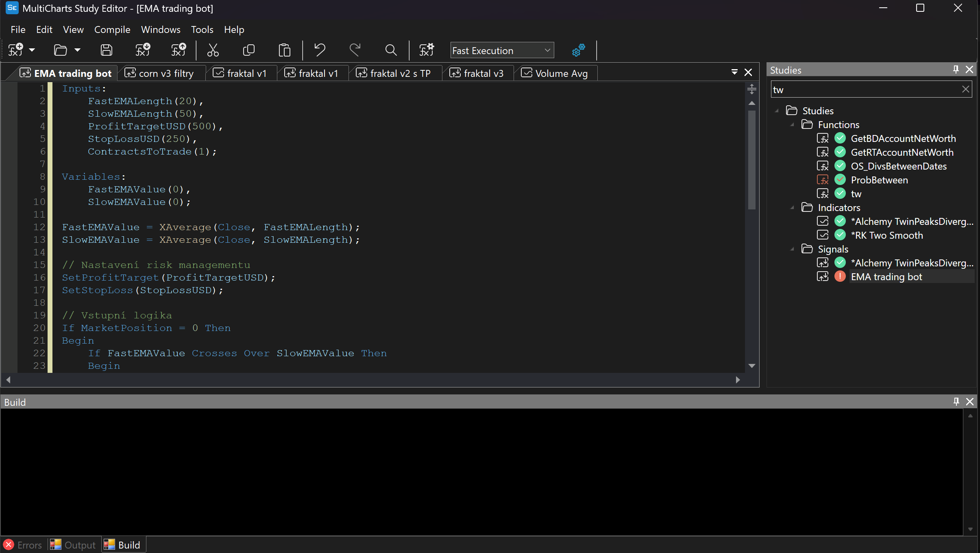Switch to the Errors tab
Screen dimensions: 980x553
23,545
